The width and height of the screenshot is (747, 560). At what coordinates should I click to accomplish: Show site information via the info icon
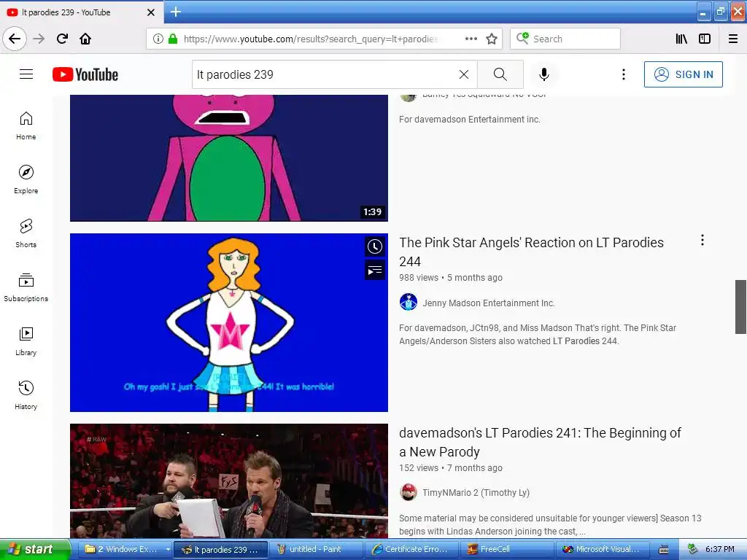point(158,39)
